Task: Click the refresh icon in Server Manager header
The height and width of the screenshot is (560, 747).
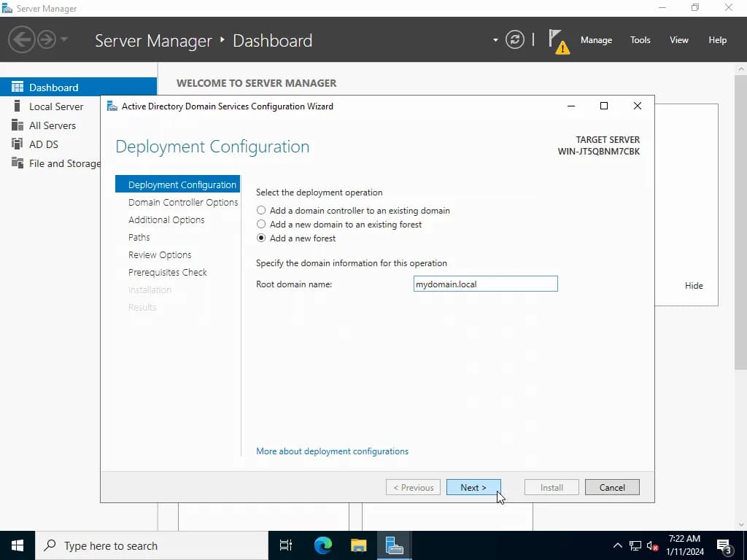Action: tap(515, 39)
